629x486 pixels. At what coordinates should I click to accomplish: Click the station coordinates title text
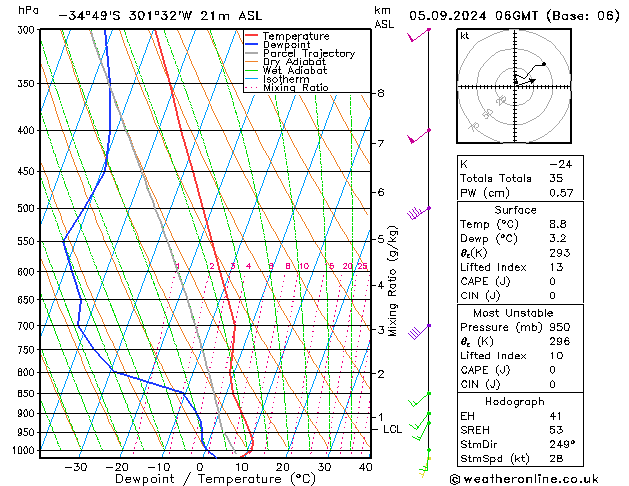[160, 16]
